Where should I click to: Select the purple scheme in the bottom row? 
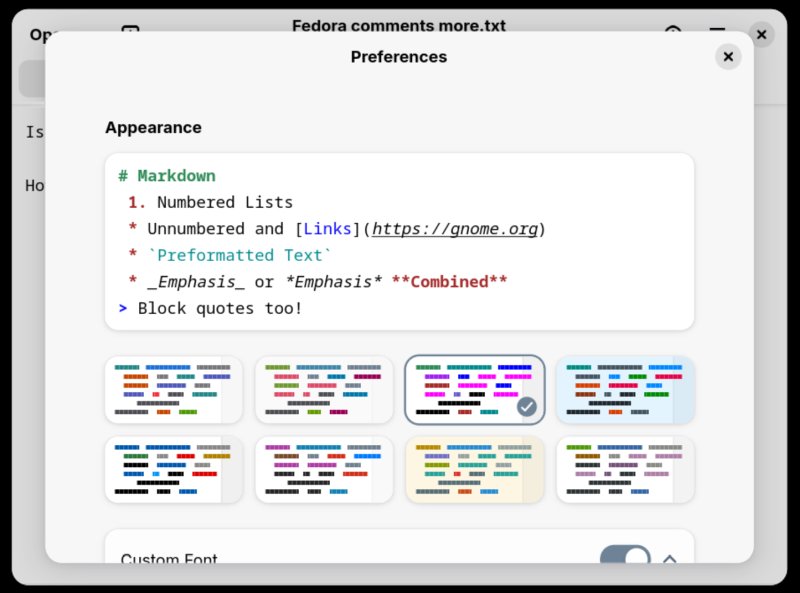(323, 470)
